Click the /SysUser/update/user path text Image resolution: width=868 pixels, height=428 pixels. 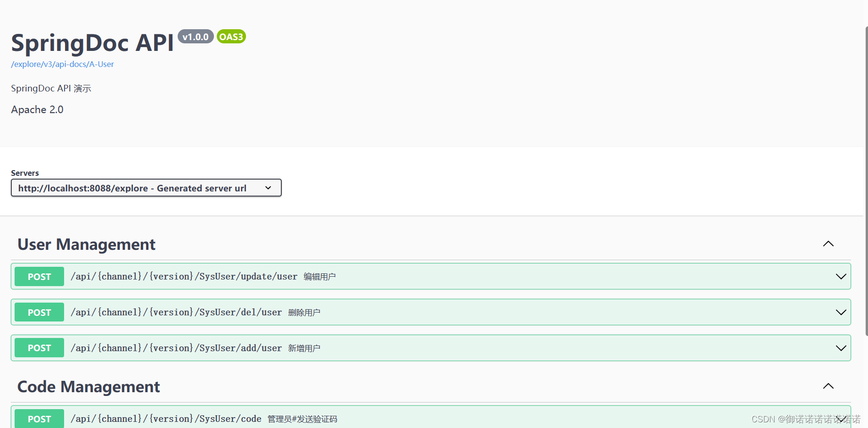[184, 276]
